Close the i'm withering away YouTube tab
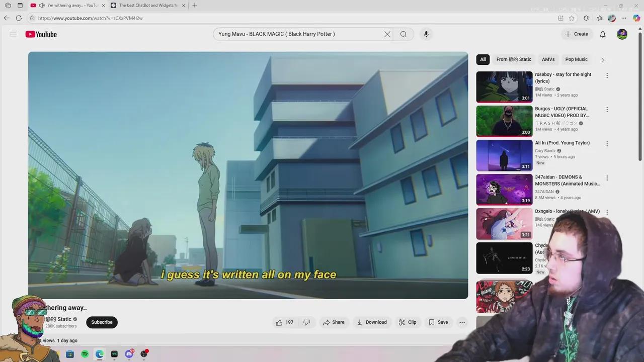This screenshot has width=644, height=362. tap(103, 6)
